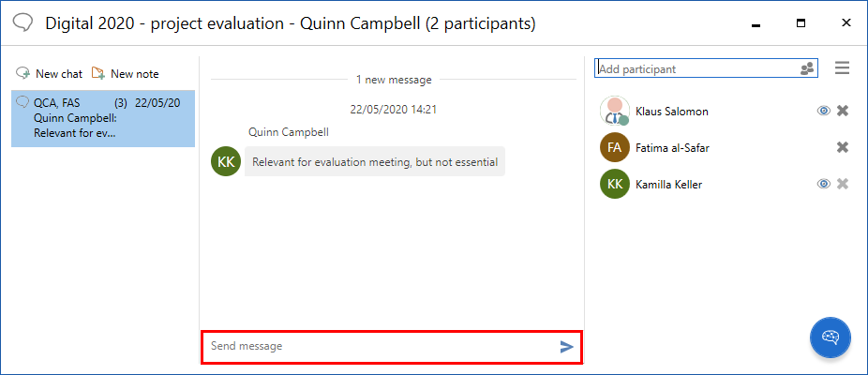Image resolution: width=868 pixels, height=375 pixels.
Task: Select the QCA, FAS conversation in the list
Action: pos(103,118)
